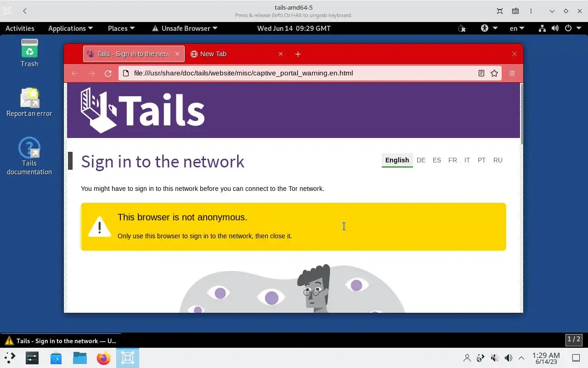Open the host application launcher
Screen dimensions: 588x368
[10, 358]
